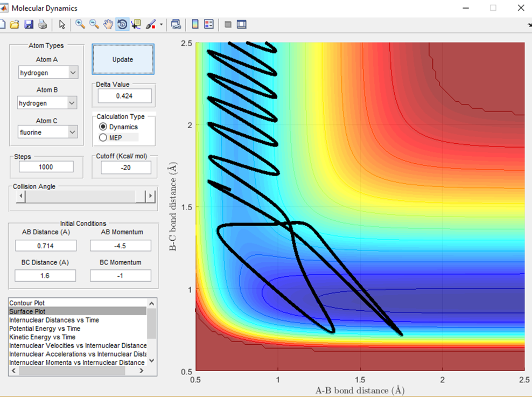532x397 pixels.
Task: Open the Atom A dropdown
Action: click(48, 72)
